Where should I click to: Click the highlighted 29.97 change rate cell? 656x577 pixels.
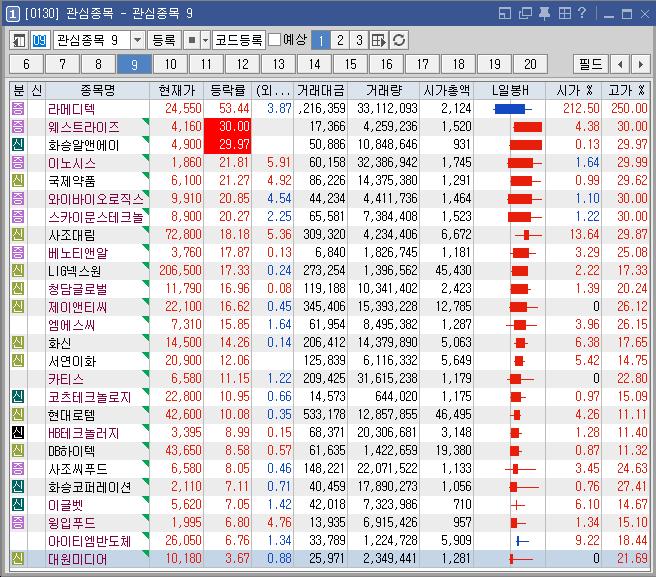(x=228, y=144)
